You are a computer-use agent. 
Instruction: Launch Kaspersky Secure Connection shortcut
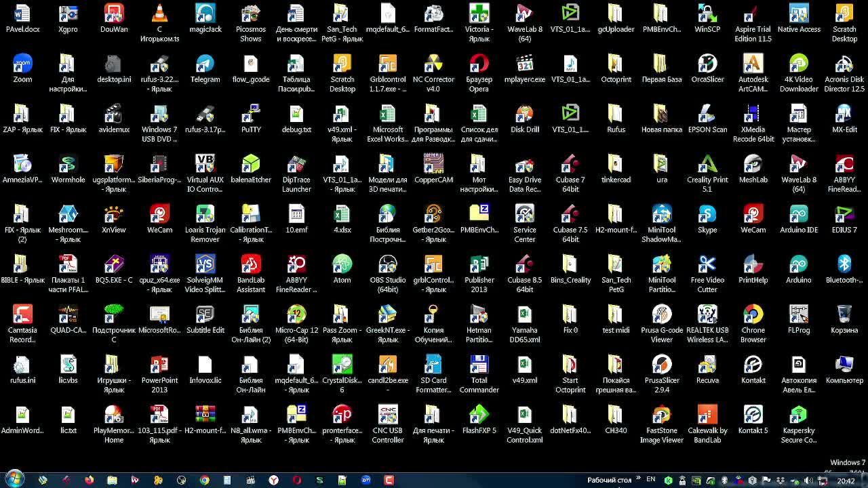(798, 416)
